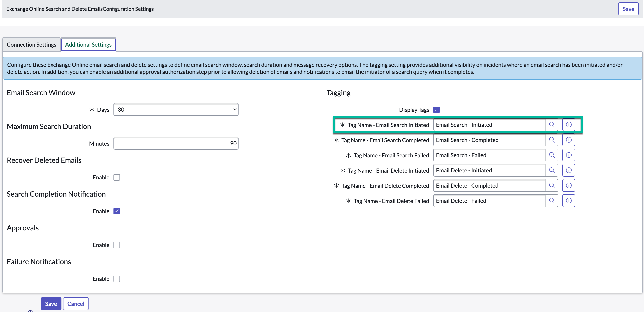Screen dimensions: 644x312
Task: Enable the Approvals checkbox
Action: (x=116, y=245)
